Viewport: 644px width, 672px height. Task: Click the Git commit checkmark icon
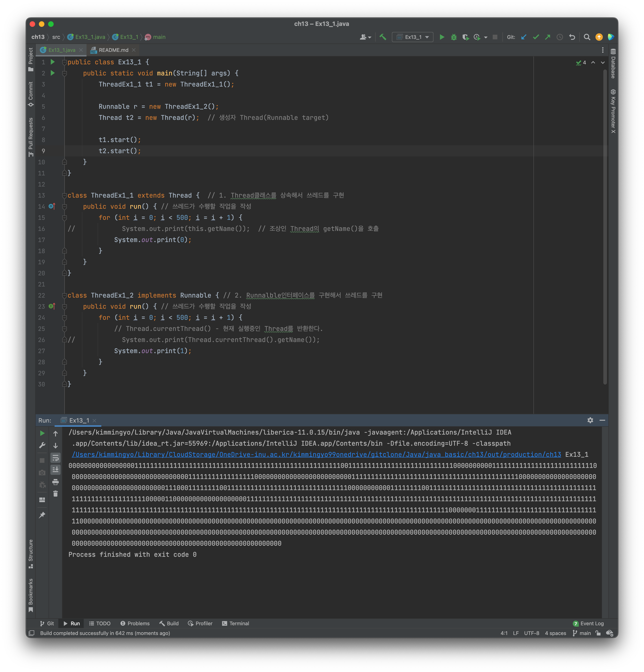coord(536,37)
